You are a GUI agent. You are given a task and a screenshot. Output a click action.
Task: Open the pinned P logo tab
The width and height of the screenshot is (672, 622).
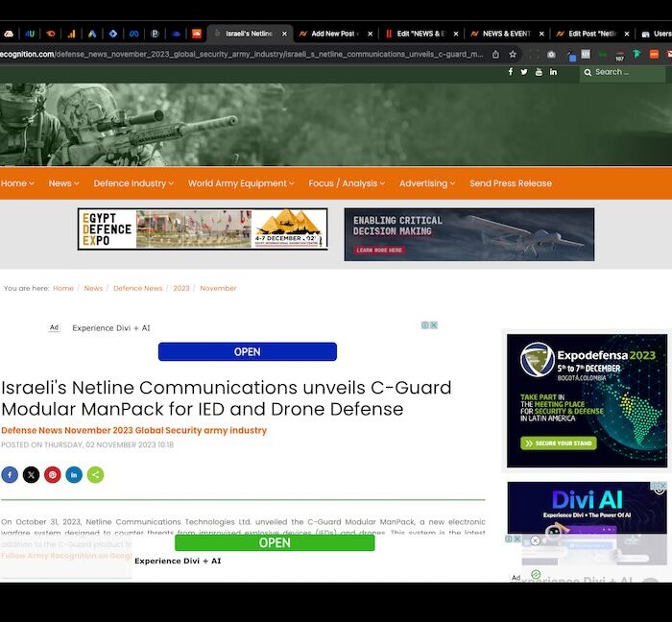pyautogui.click(x=156, y=34)
